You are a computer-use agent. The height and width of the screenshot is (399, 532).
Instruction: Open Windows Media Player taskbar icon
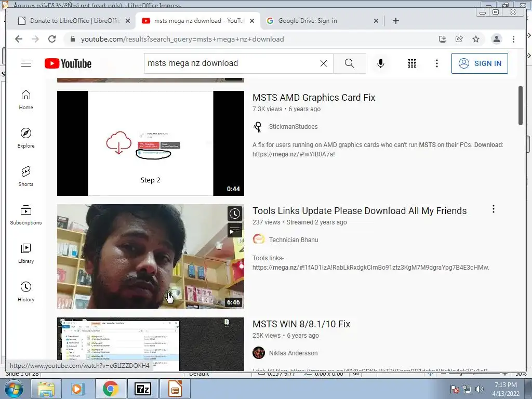77,389
